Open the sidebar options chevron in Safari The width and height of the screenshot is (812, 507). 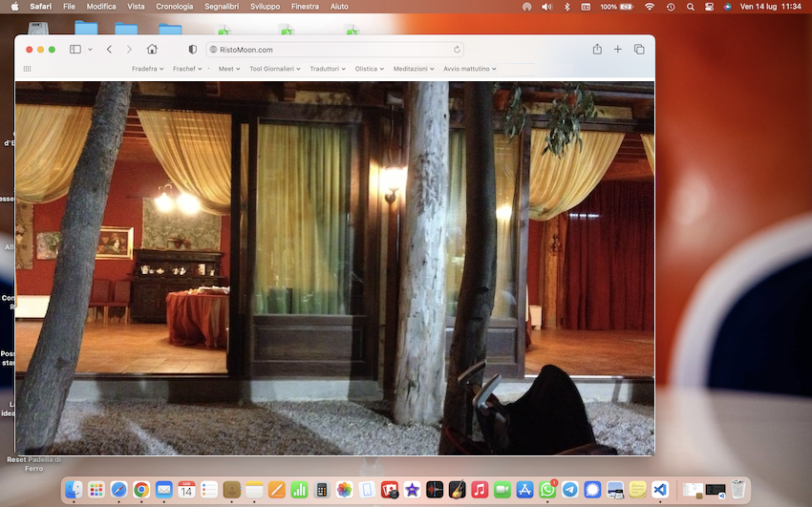(90, 49)
